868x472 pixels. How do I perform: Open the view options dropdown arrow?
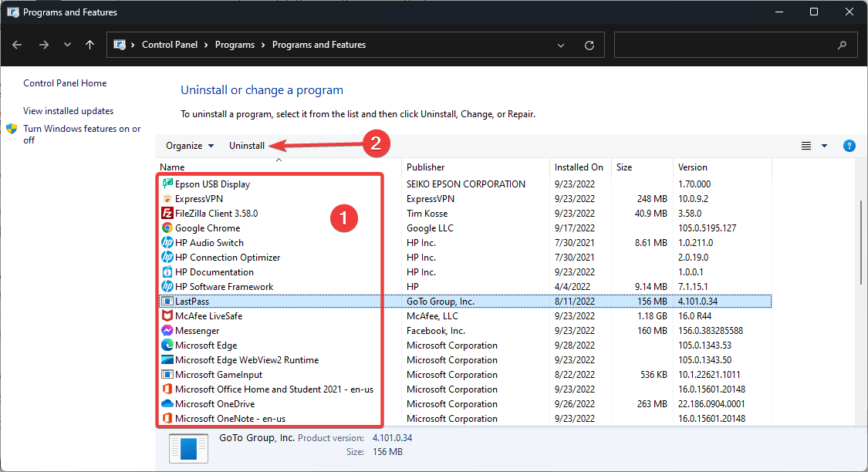point(824,146)
